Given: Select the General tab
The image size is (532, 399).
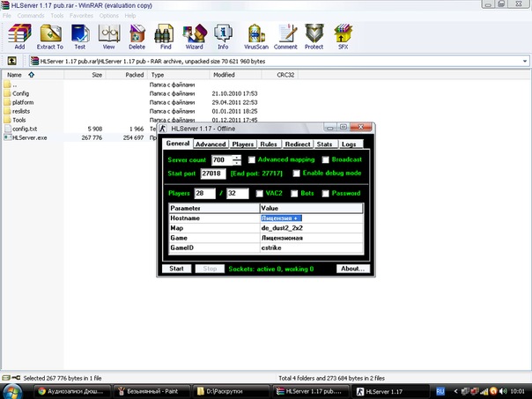Looking at the screenshot, I should tap(178, 144).
